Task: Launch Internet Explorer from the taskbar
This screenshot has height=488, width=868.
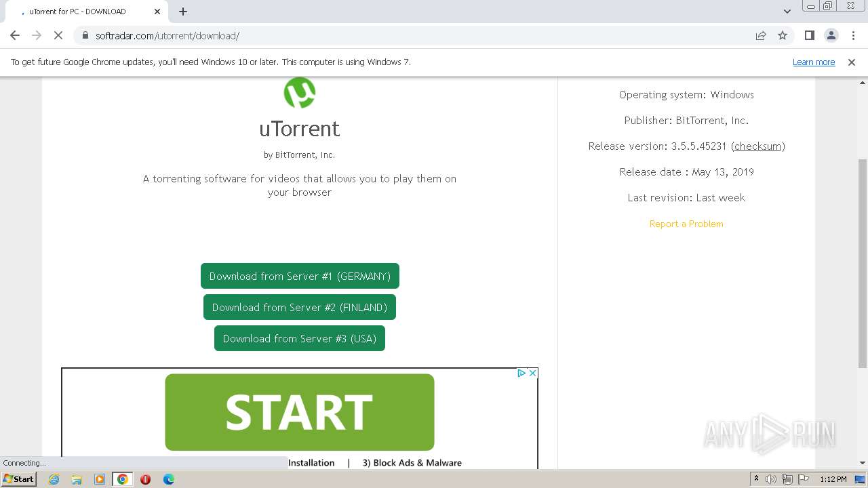Action: [x=54, y=479]
